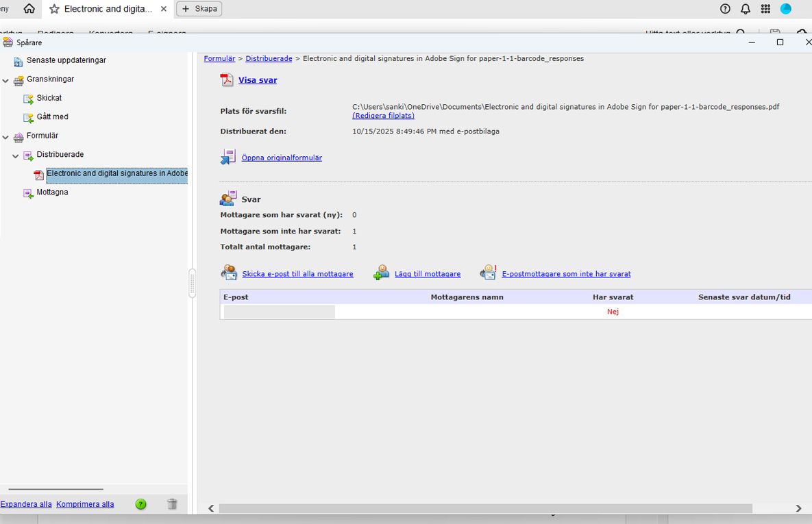Viewport: 812px width, 524px height.
Task: Collapse the Distribuerade tree node
Action: click(16, 156)
